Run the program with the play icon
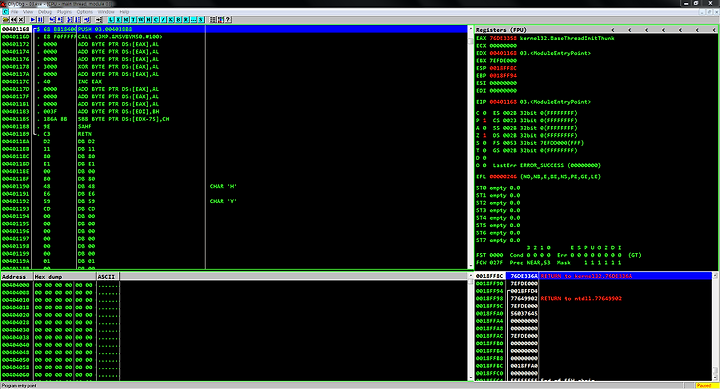 (33, 20)
